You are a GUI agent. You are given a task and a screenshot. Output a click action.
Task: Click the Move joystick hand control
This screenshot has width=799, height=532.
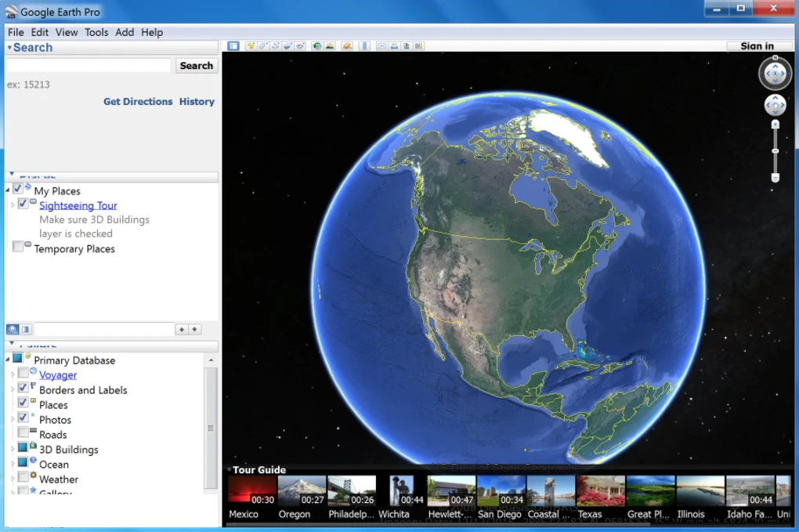coord(775,106)
